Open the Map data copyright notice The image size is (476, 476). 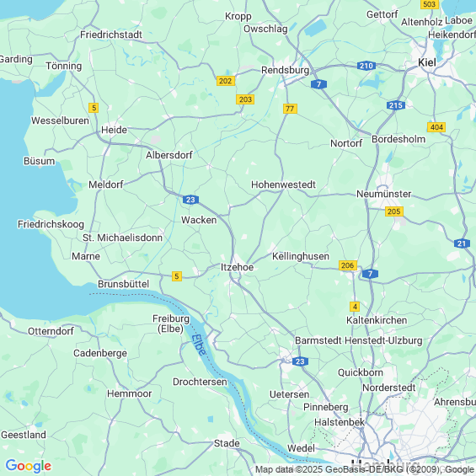tap(365, 469)
